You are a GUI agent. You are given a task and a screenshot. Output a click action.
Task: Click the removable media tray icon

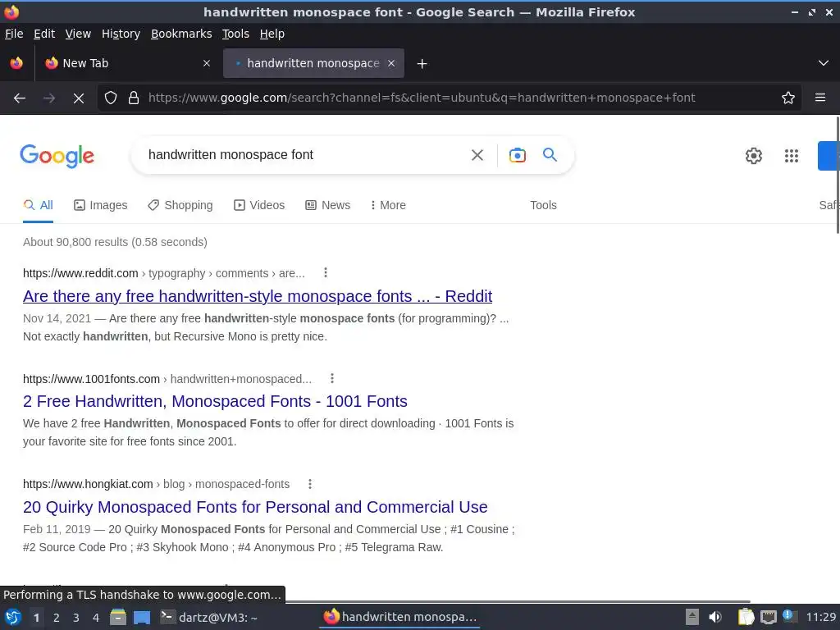click(x=692, y=617)
